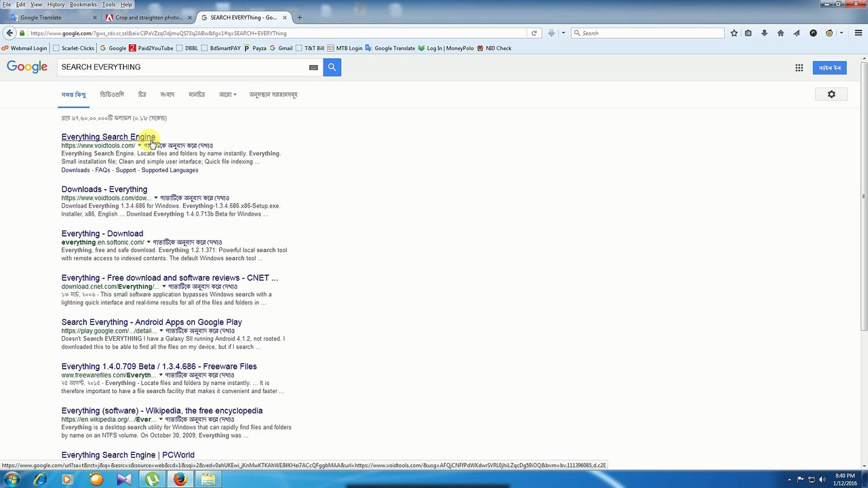The image size is (868, 488).
Task: Go to the Firefox home page icon
Action: [x=781, y=33]
